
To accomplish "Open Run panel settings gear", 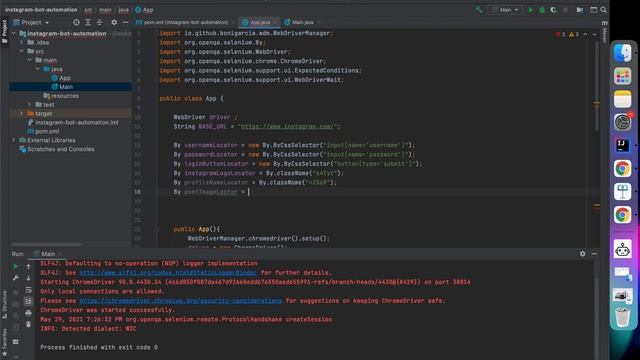I will click(x=582, y=254).
